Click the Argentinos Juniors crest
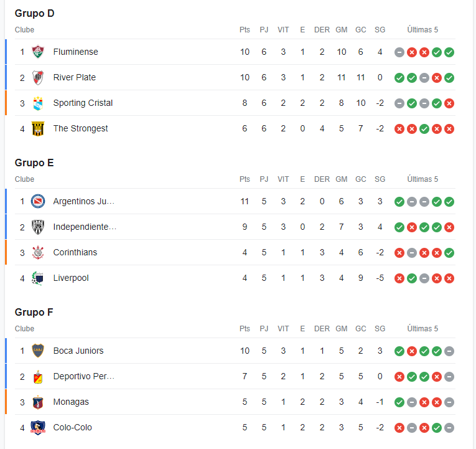476x449 pixels. 38,201
